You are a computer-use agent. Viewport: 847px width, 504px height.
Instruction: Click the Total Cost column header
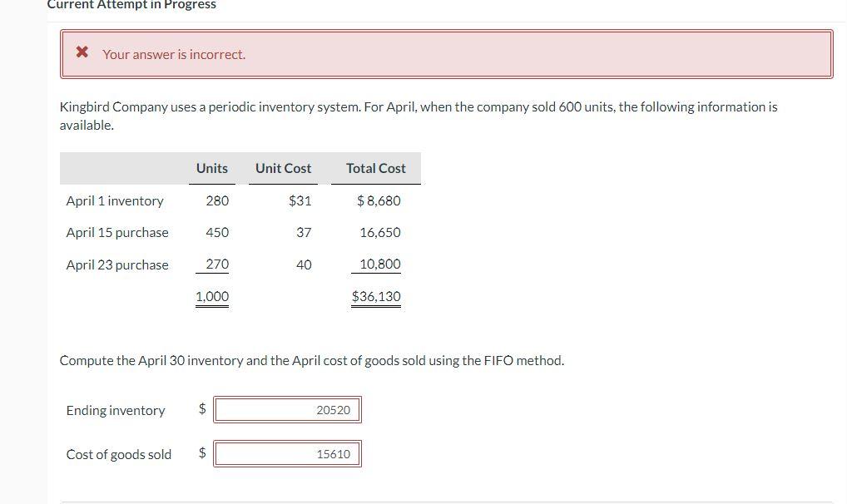pos(375,168)
